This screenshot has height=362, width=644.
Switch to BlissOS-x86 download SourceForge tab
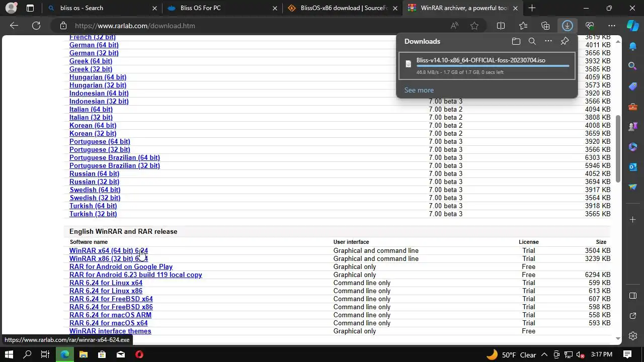342,8
